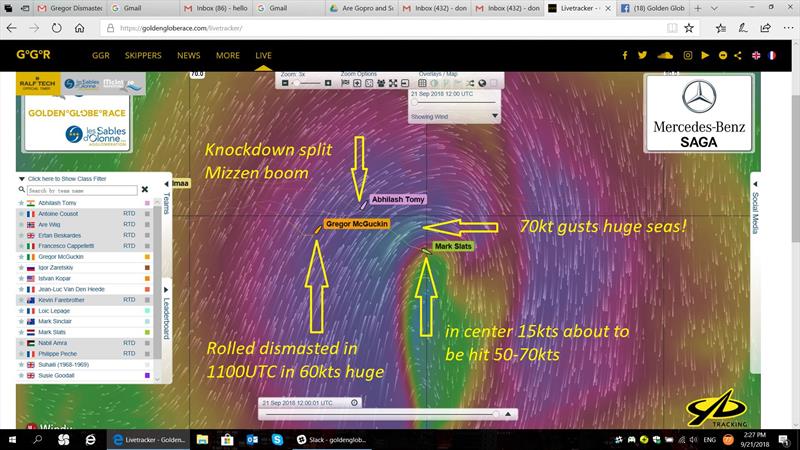
Task: Open GGR YouTube play icon
Action: click(705, 55)
